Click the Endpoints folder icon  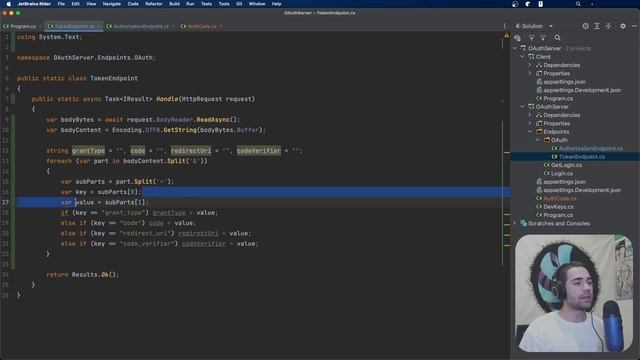pos(539,132)
